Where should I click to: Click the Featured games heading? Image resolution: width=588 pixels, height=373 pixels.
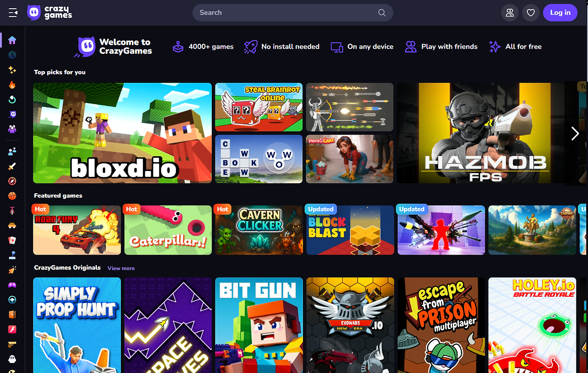tap(58, 196)
